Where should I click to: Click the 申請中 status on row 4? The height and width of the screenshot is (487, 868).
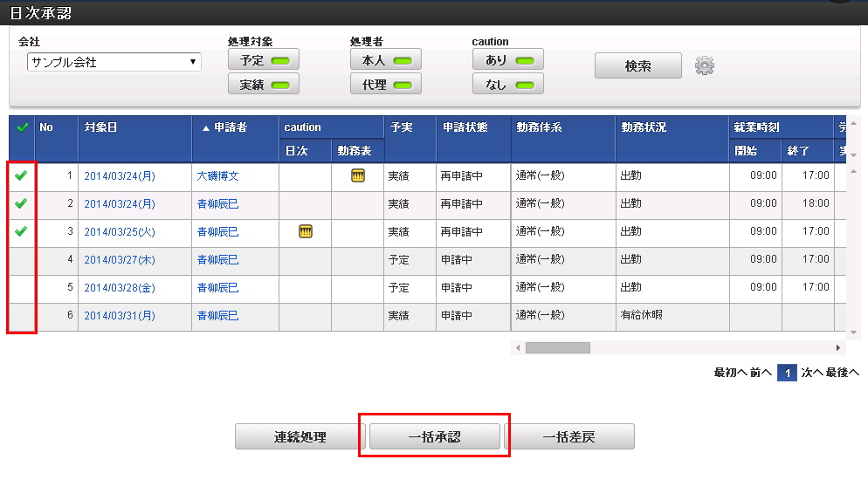coord(456,259)
